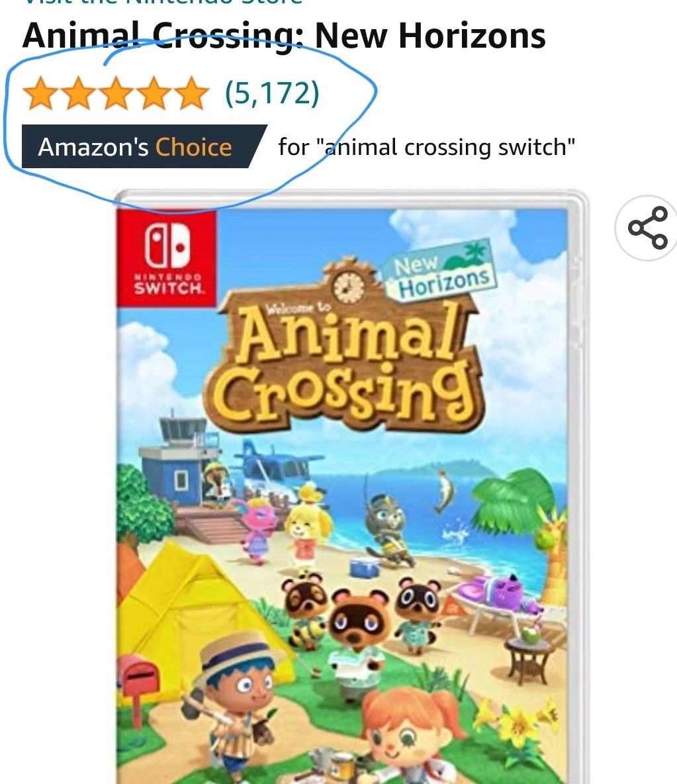Click the villager boy with straw hat
The height and width of the screenshot is (784, 677).
236,706
